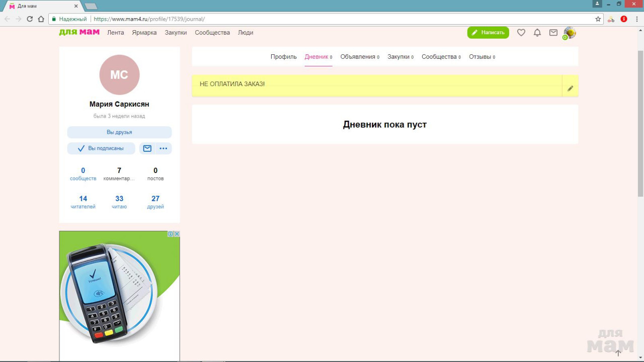Go to Ярмарка in top navigation

144,33
